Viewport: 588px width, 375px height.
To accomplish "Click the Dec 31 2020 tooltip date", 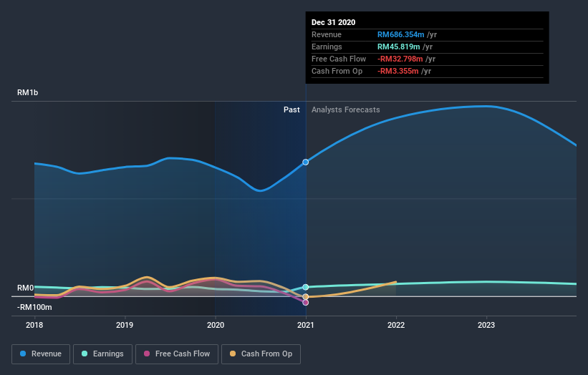I will pos(333,22).
